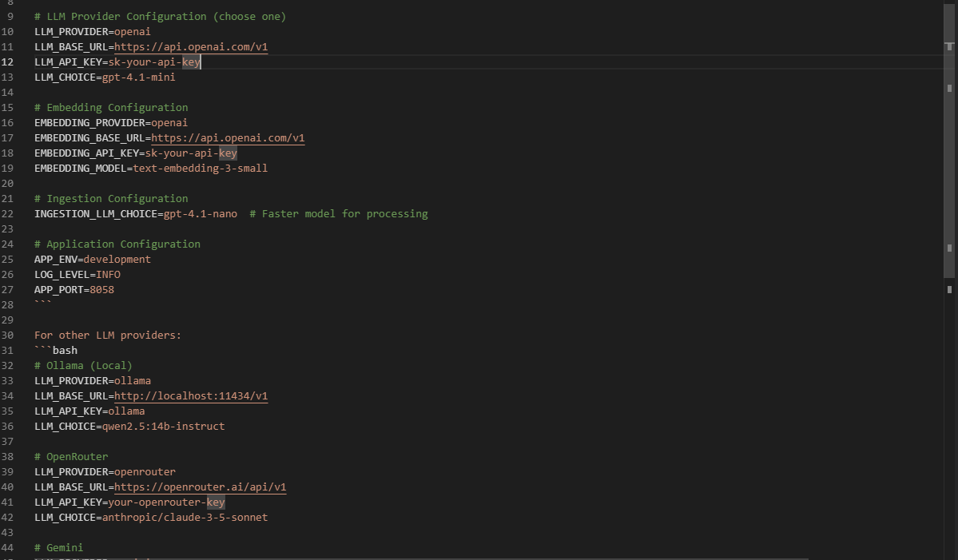This screenshot has height=560, width=958.
Task: Click highlighted 'key' in EMBEDDING_API_KEY line
Action: pyautogui.click(x=228, y=153)
